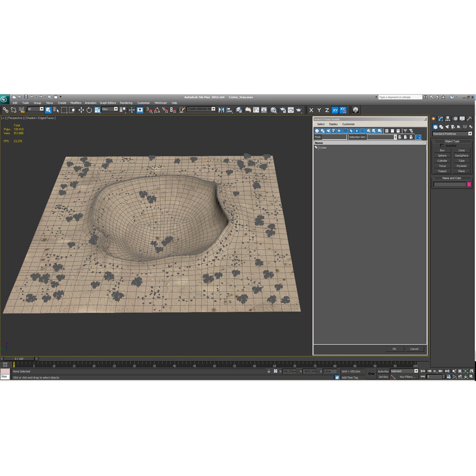Click the search keyword or phrase field
This screenshot has height=476, width=476.
[x=400, y=97]
